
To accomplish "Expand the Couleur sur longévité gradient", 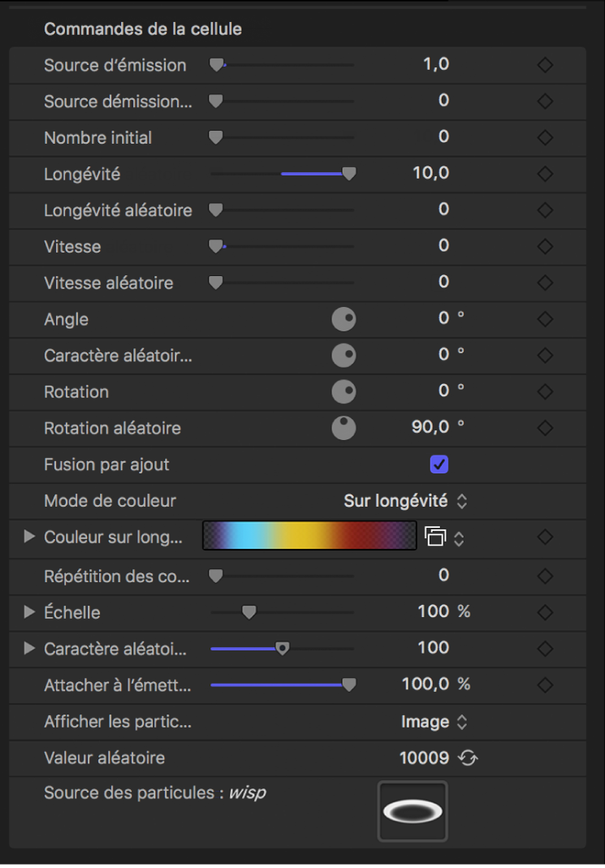I will pos(30,537).
